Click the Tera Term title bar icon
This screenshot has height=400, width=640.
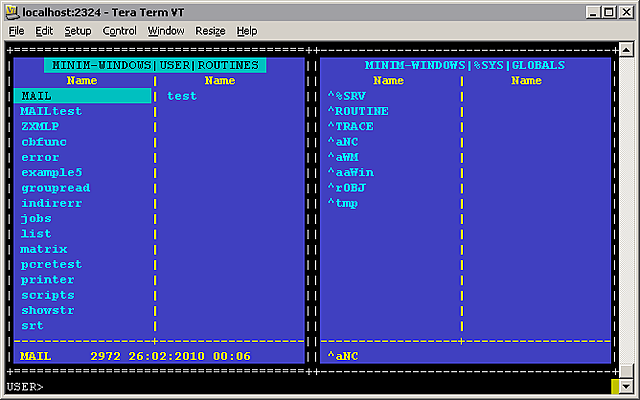point(13,12)
